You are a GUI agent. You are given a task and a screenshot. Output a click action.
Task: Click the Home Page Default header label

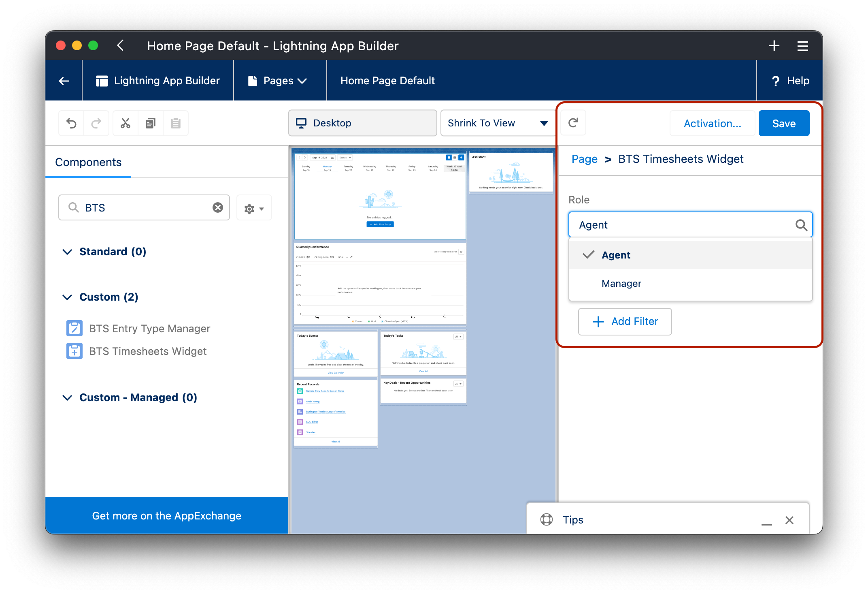(x=387, y=81)
